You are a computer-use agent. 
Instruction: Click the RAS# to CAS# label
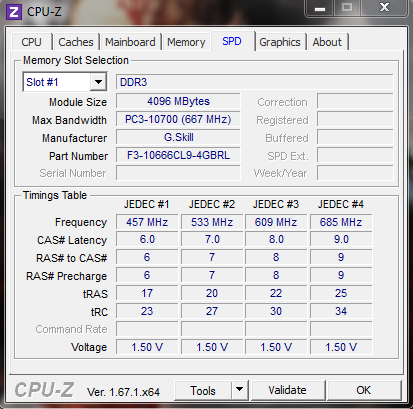(x=72, y=258)
